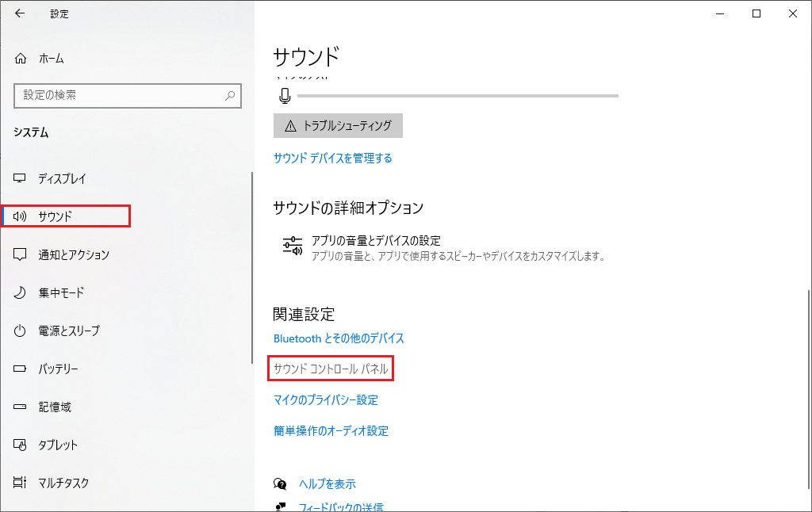The height and width of the screenshot is (512, 812).
Task: Open タブレット settings
Action: tap(58, 445)
